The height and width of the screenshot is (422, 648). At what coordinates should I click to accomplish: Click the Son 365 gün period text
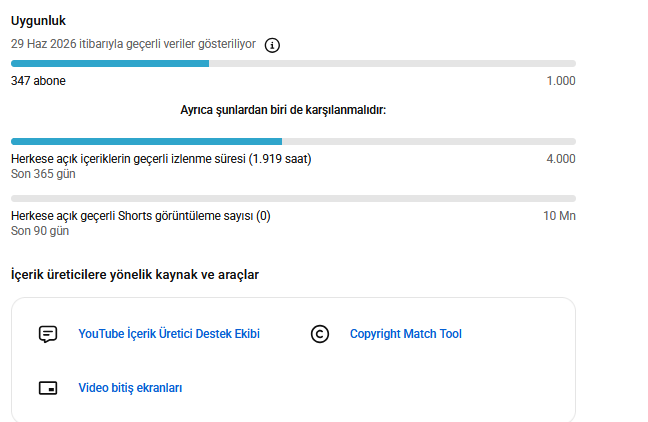click(x=43, y=174)
